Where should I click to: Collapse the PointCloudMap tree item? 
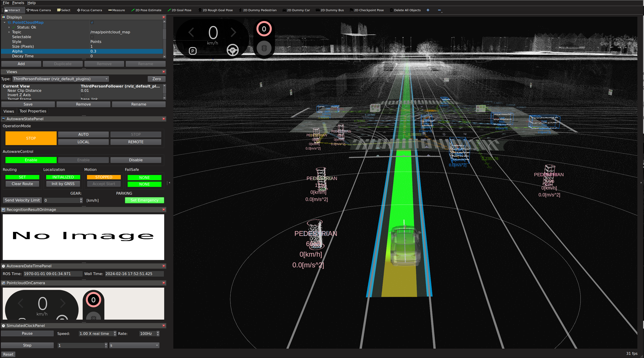pos(4,22)
